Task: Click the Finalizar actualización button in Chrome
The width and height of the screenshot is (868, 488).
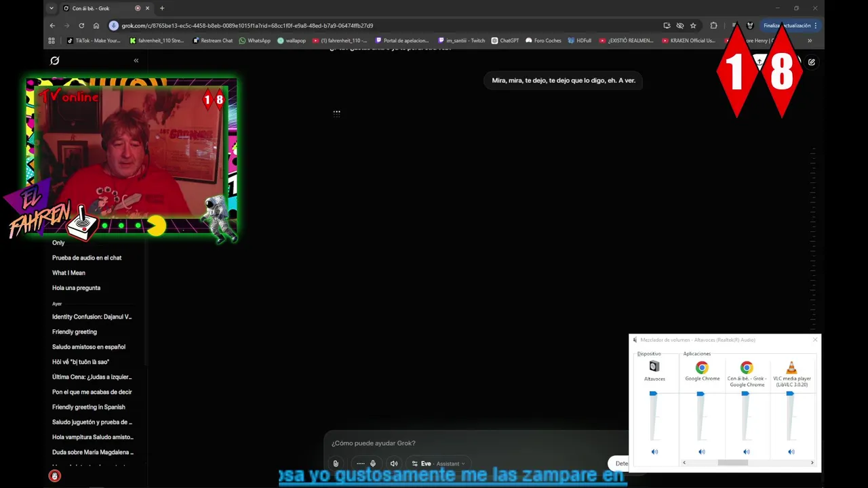Action: (x=791, y=26)
